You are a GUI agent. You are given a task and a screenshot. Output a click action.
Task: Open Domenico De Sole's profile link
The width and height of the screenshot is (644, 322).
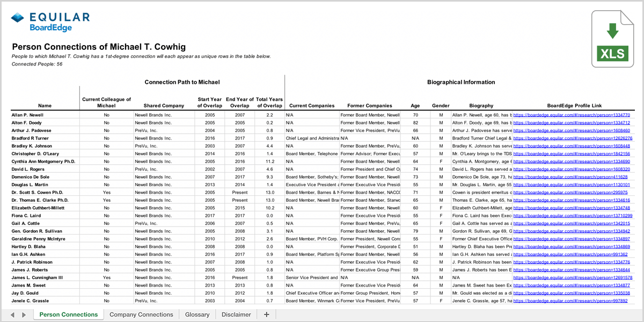coord(570,177)
